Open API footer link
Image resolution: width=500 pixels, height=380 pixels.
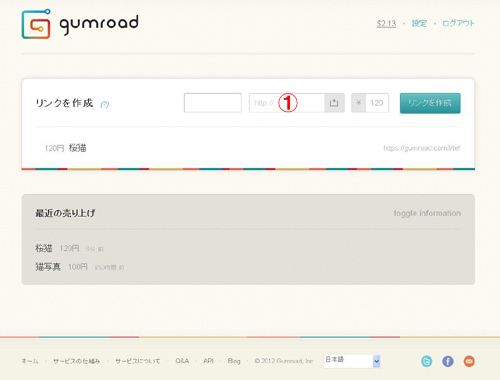point(208,361)
